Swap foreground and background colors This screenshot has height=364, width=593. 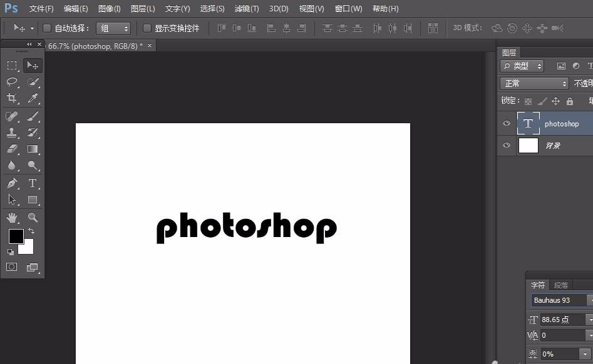point(31,231)
